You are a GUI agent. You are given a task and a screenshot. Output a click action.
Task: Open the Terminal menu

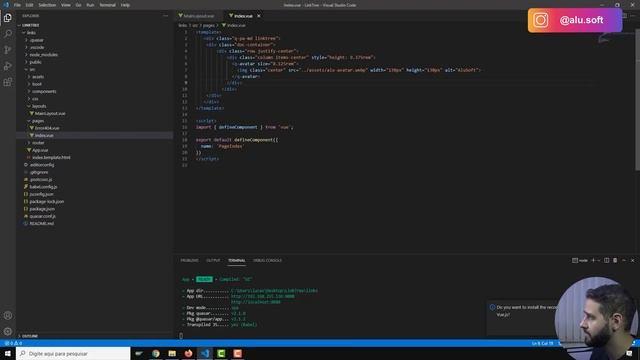(x=107, y=5)
